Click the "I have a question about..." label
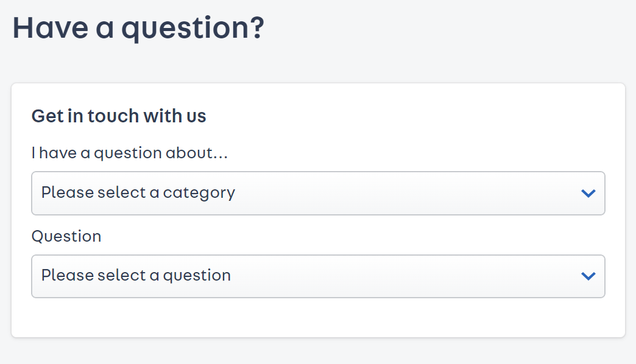The height and width of the screenshot is (364, 636). [130, 152]
